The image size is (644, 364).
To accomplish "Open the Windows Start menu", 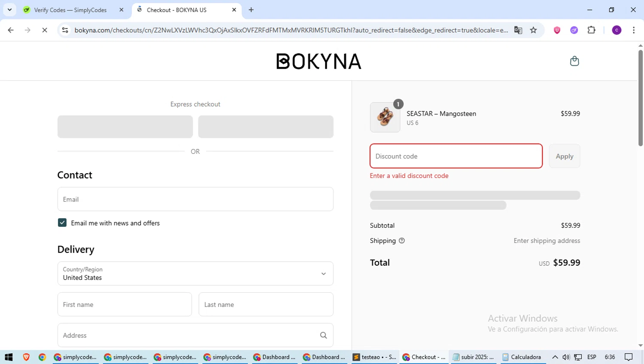I will tap(9, 357).
